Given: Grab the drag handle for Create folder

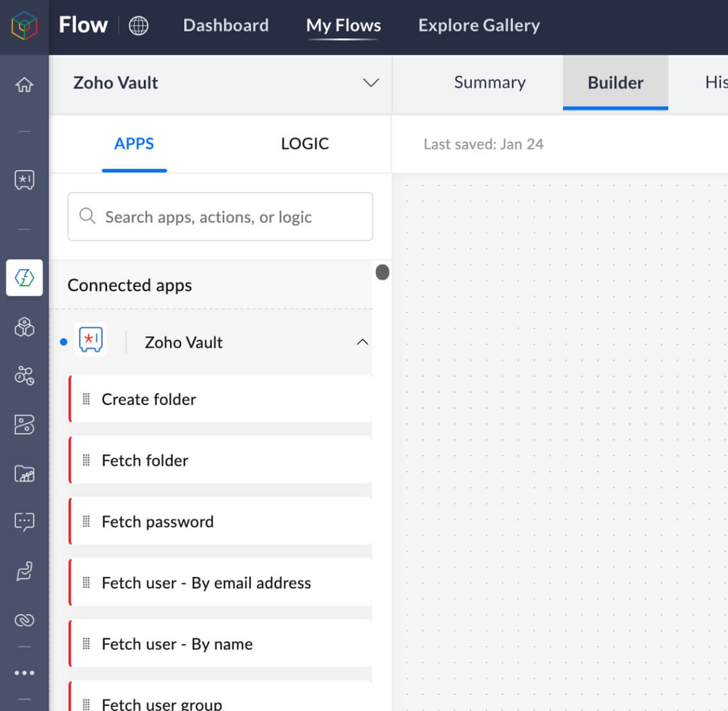Looking at the screenshot, I should pyautogui.click(x=86, y=398).
